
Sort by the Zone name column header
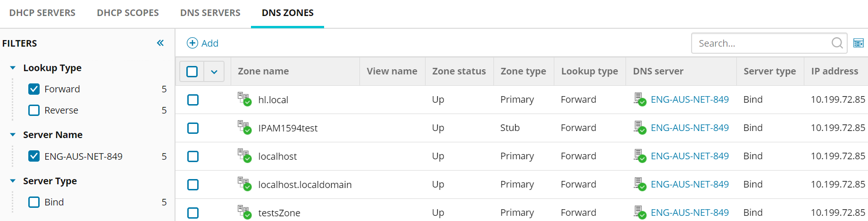tap(263, 71)
